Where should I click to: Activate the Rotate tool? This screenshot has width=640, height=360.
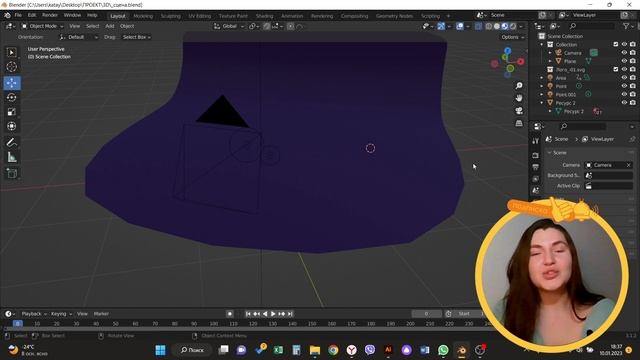(11, 97)
